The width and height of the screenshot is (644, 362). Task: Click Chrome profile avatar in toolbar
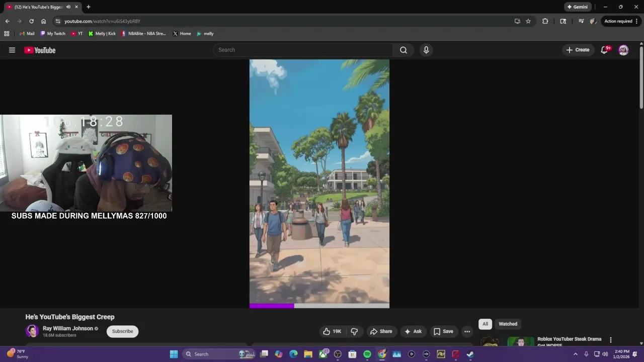click(593, 21)
